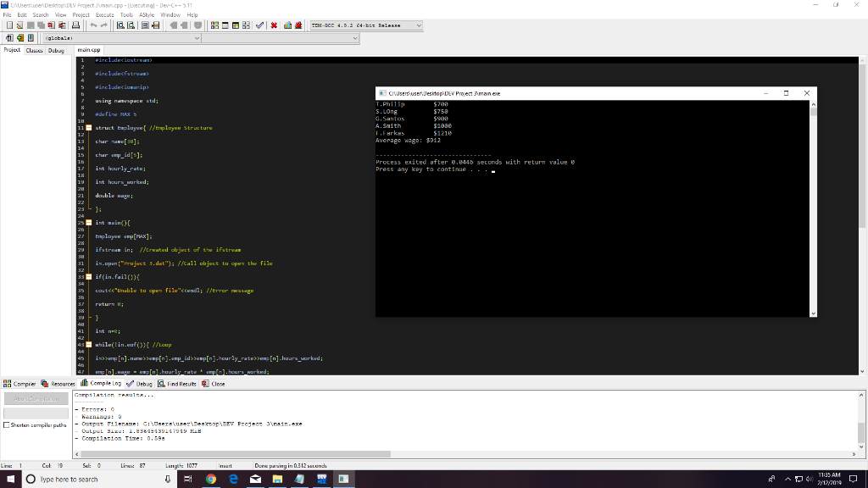
Task: Open the Execute menu
Action: coord(104,14)
